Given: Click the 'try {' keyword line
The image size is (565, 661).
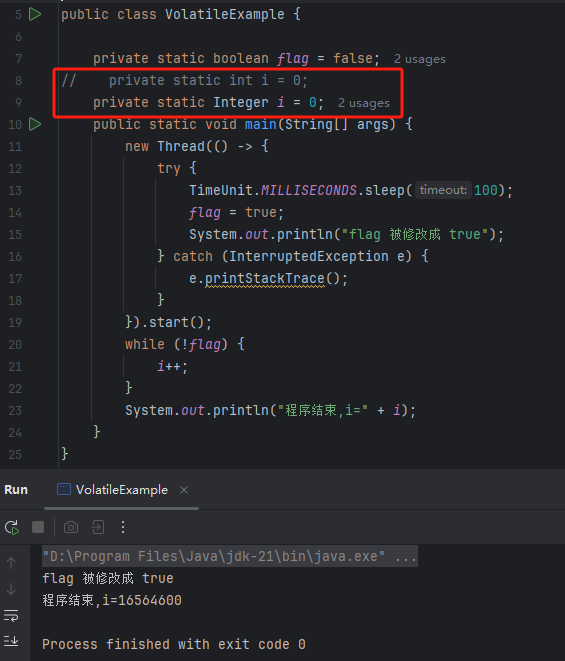Looking at the screenshot, I should [177, 168].
